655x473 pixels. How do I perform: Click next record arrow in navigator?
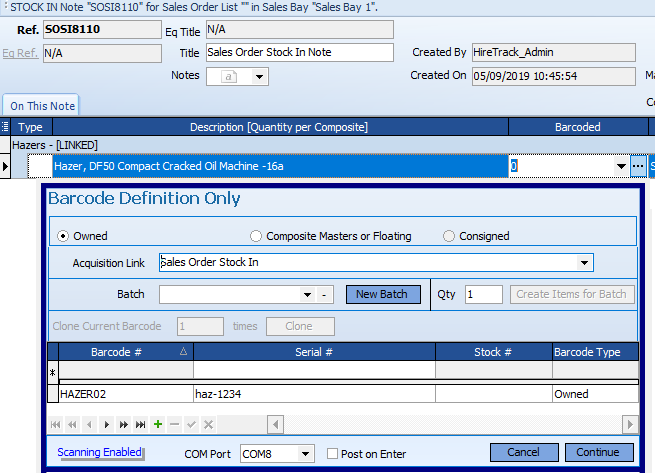107,424
